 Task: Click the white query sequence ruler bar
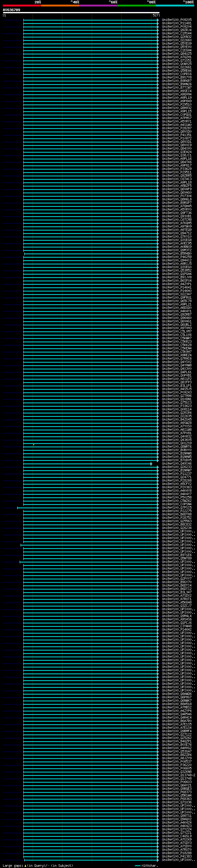tap(81, 12)
